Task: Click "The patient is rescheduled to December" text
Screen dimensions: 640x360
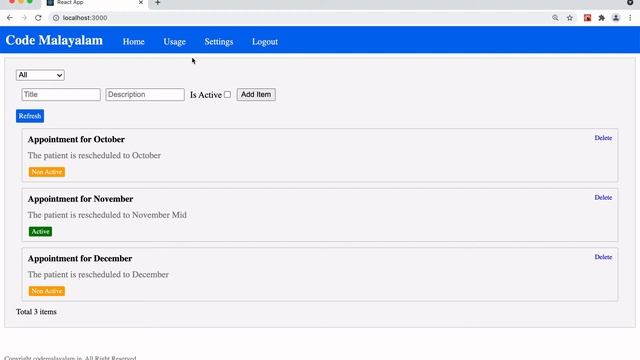Action: pyautogui.click(x=98, y=275)
